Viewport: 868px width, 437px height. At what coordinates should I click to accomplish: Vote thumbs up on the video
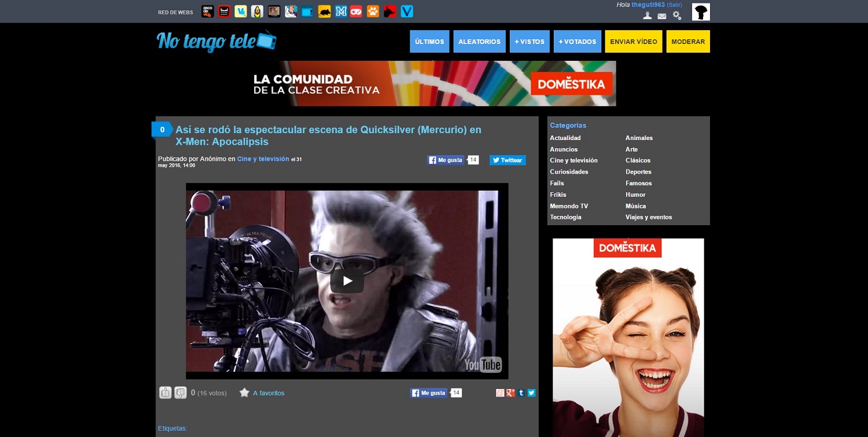click(165, 392)
